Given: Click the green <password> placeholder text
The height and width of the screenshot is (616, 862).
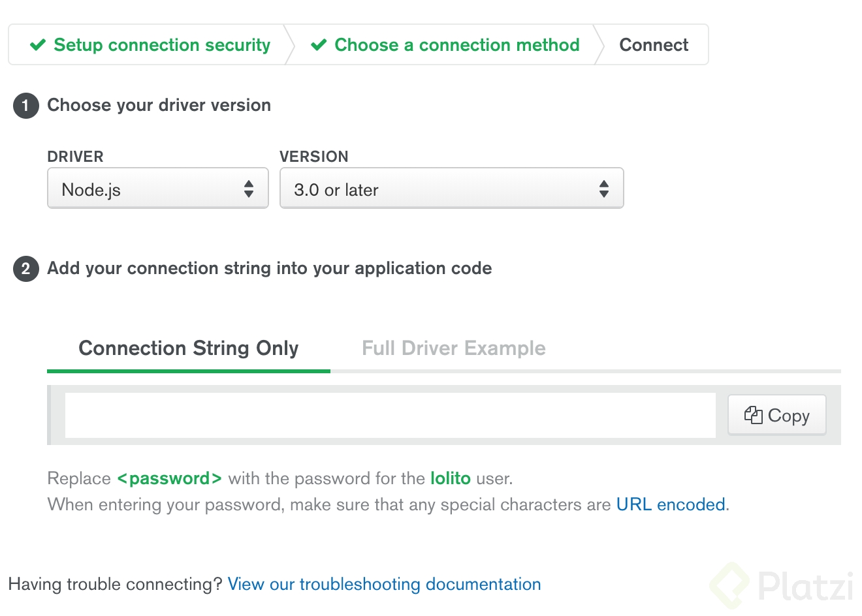Looking at the screenshot, I should click(x=169, y=478).
